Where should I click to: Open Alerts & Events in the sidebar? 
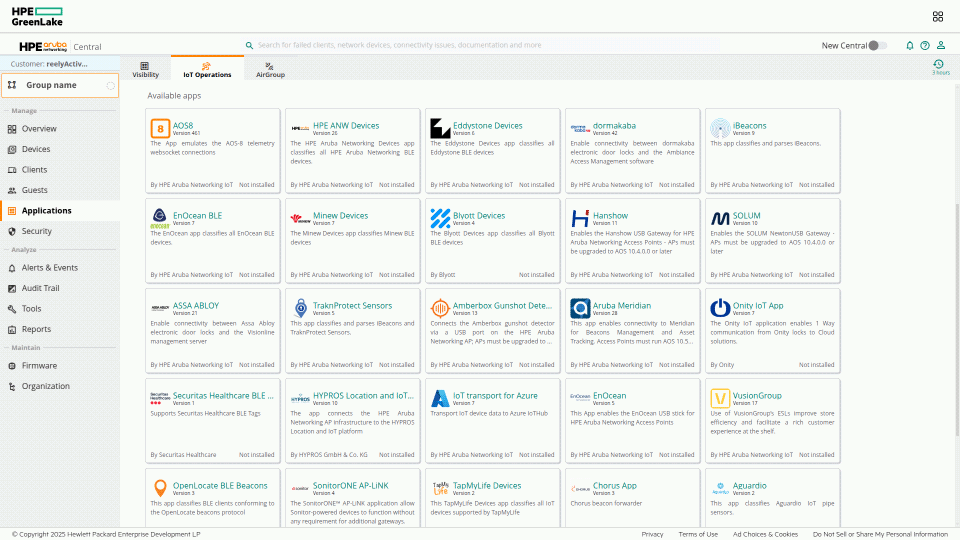pyautogui.click(x=50, y=268)
